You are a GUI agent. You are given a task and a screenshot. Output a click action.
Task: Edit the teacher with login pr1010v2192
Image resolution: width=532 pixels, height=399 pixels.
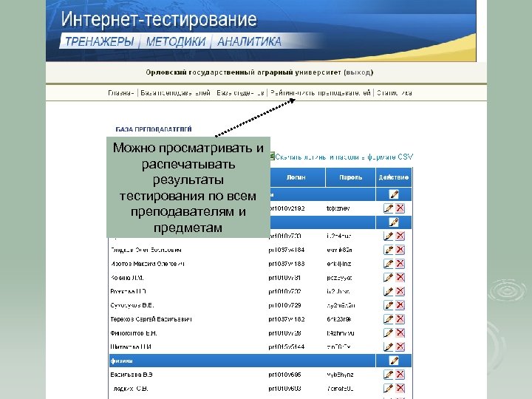(x=389, y=208)
